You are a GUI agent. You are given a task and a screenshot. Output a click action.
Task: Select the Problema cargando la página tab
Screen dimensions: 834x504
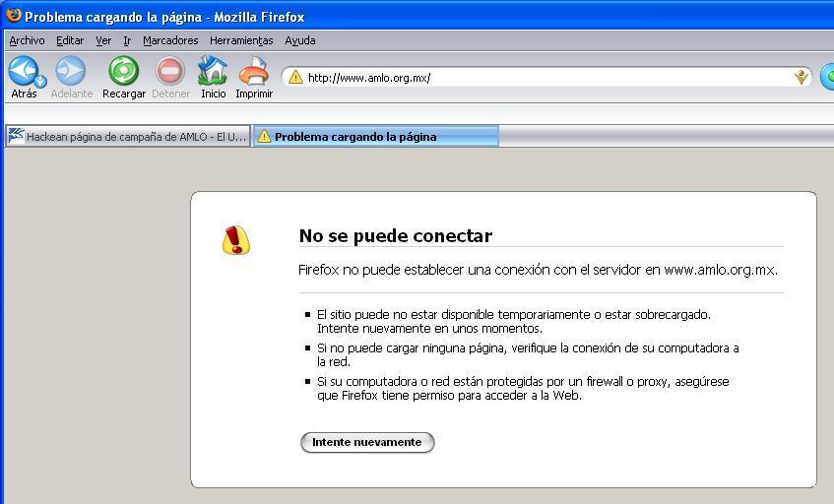click(x=375, y=136)
